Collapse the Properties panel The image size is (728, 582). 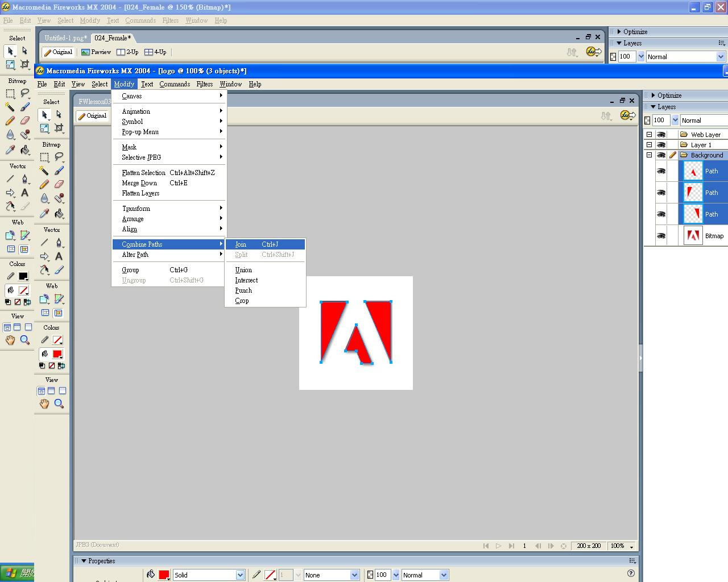click(84, 561)
